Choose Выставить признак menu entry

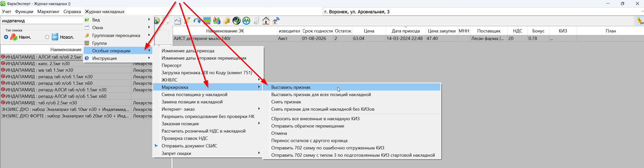click(x=291, y=87)
